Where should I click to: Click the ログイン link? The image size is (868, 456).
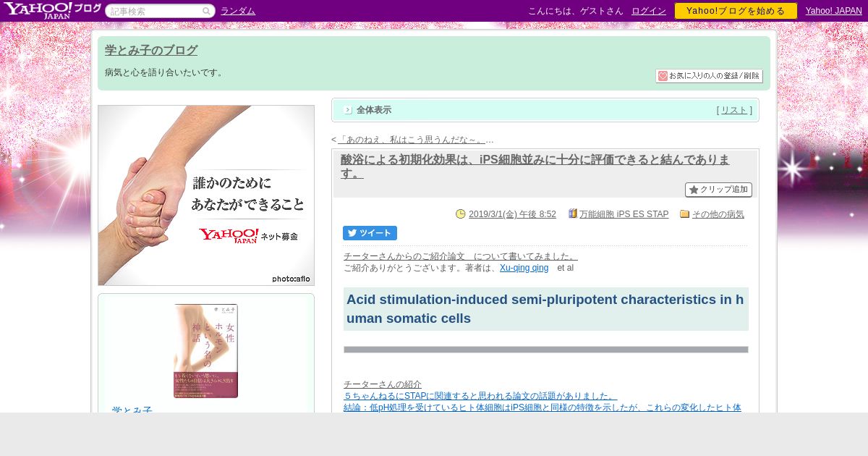click(649, 11)
